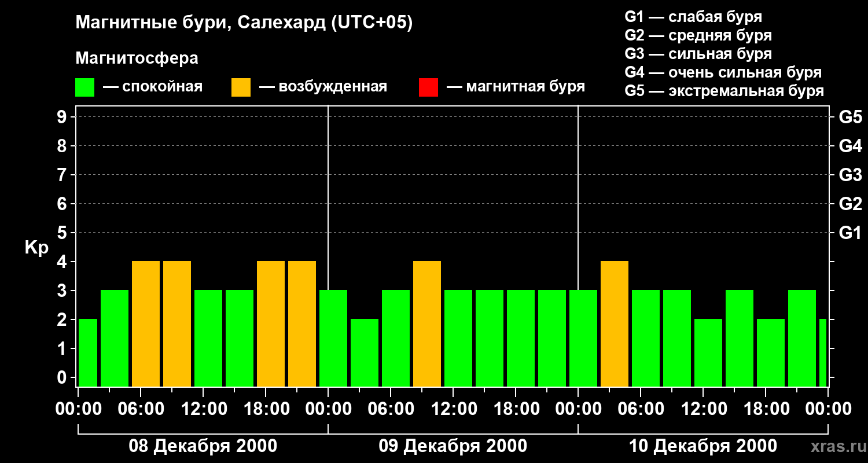Viewport: 868px width, 463px height.
Task: Click the 'Магнитосфера' heading
Action: 137,58
